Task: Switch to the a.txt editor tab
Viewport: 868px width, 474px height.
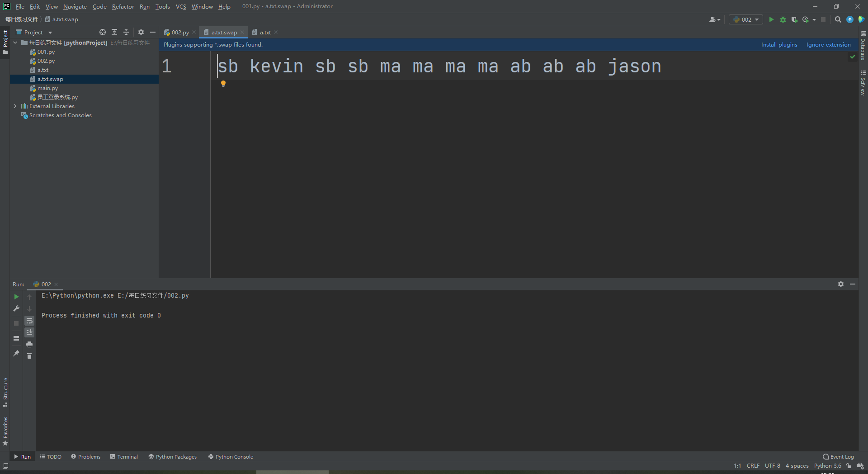Action: [265, 32]
